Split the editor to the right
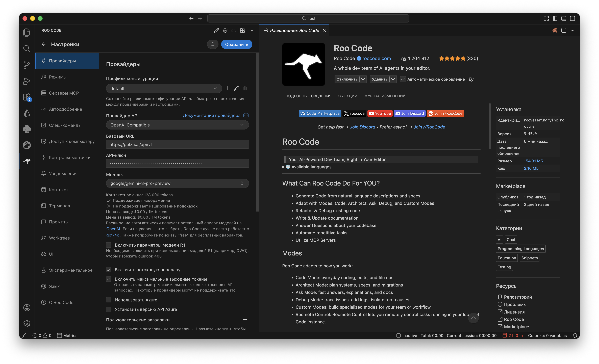The image size is (599, 364). pos(564,30)
